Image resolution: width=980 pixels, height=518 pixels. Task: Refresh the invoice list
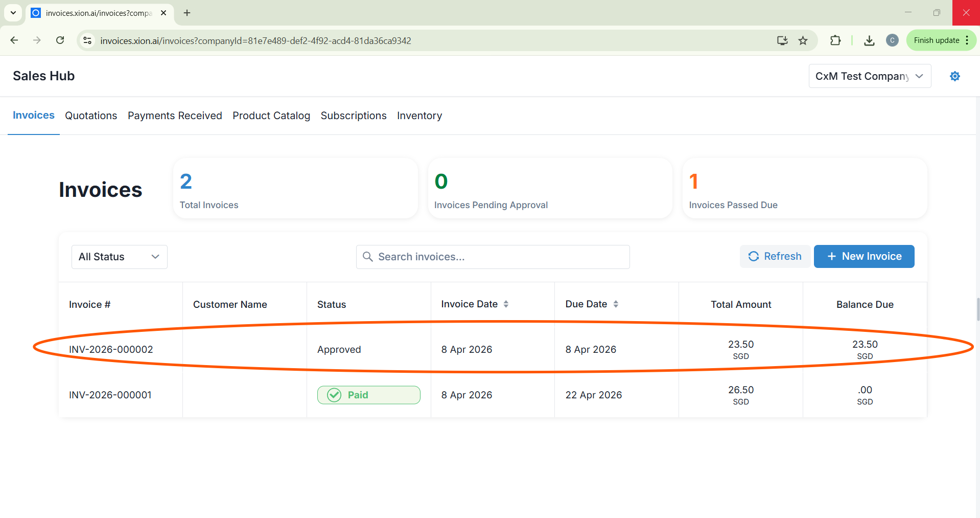[x=775, y=256]
